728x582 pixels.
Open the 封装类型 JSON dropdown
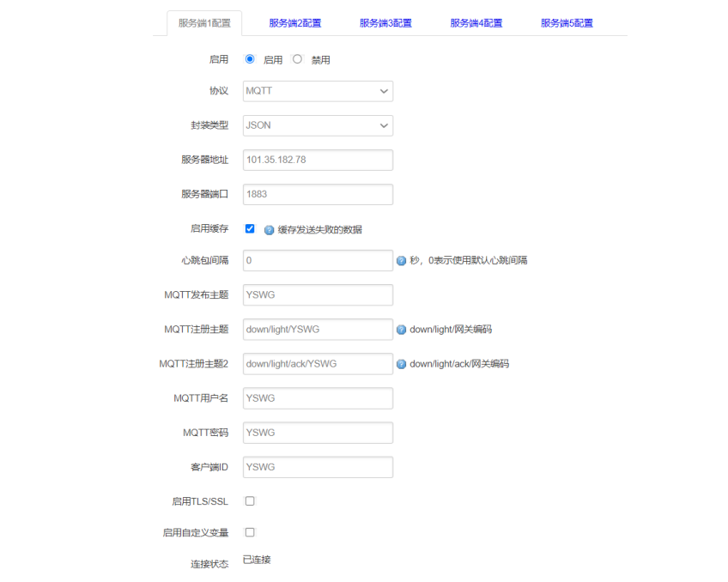click(x=317, y=125)
